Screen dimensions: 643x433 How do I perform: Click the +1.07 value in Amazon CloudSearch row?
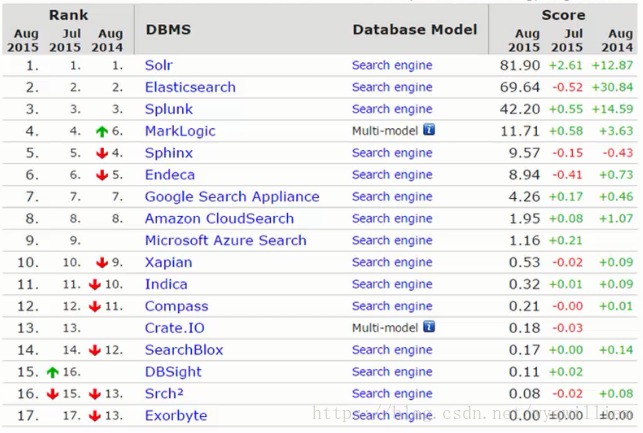616,219
